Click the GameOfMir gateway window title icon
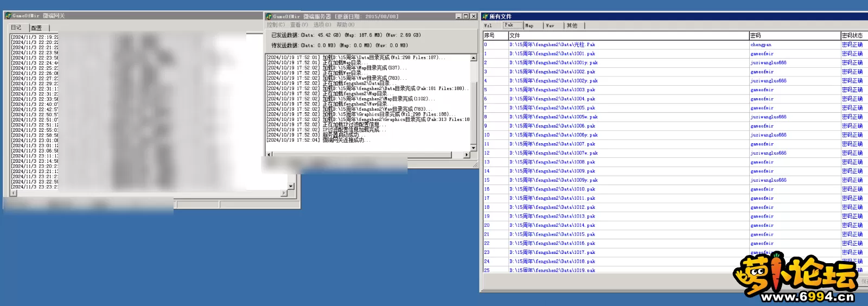Screen dimensions: 868x306 (x=8, y=16)
